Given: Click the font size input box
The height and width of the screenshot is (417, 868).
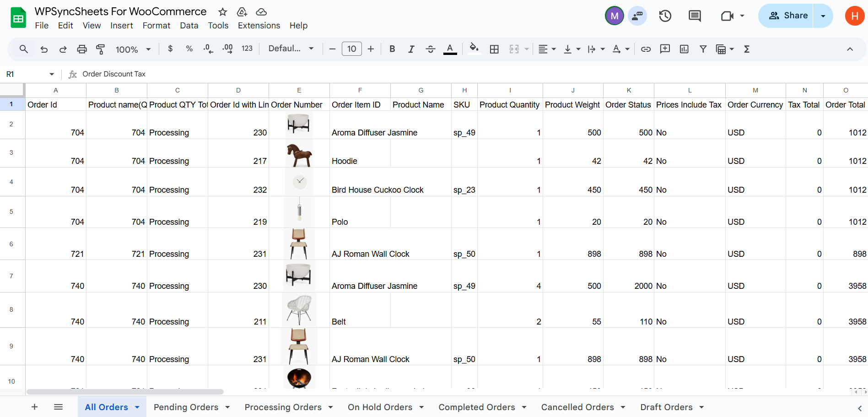Looking at the screenshot, I should [x=351, y=49].
